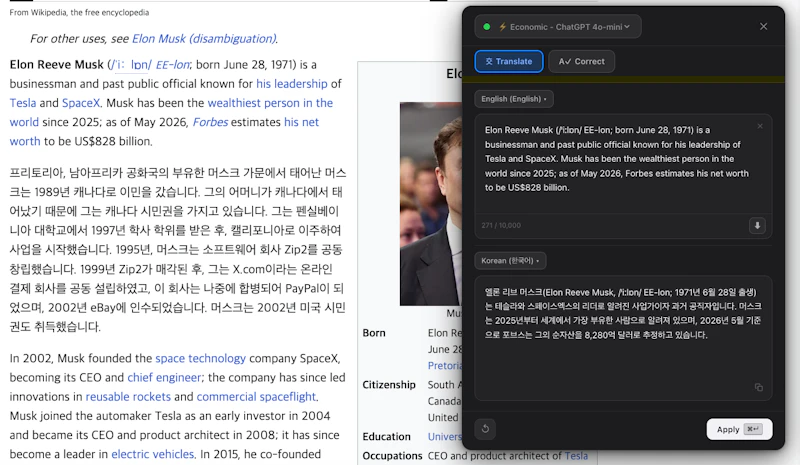Click the Apply button
The width and height of the screenshot is (800, 465).
(739, 429)
